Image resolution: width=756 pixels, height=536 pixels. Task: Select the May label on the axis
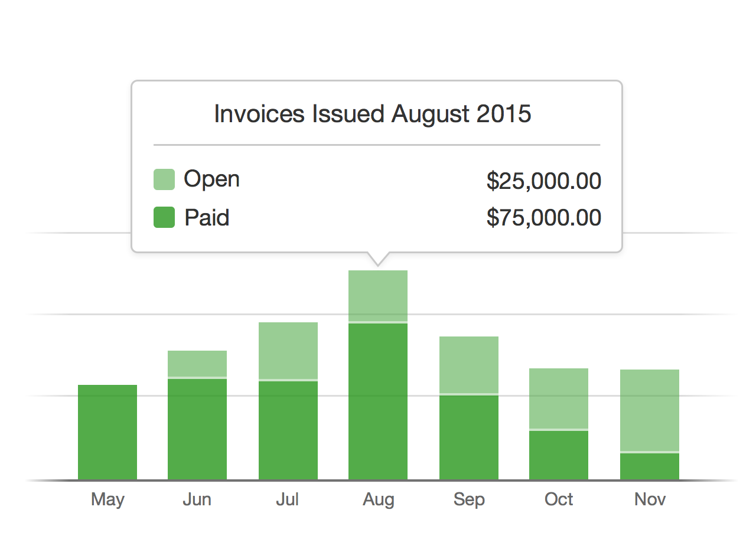(x=107, y=500)
